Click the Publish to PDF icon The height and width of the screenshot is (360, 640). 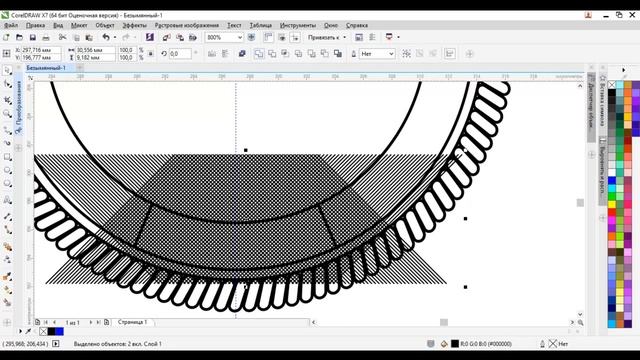tap(193, 38)
